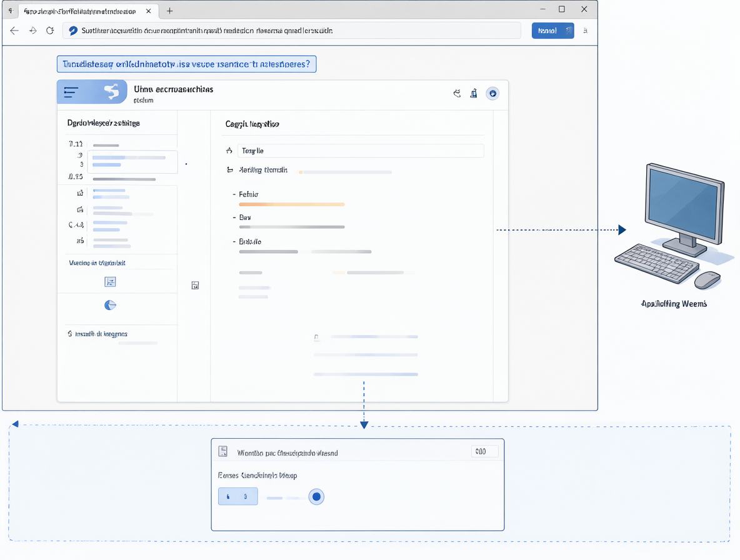Go back with the browser back arrow
740x560 pixels.
(x=14, y=31)
